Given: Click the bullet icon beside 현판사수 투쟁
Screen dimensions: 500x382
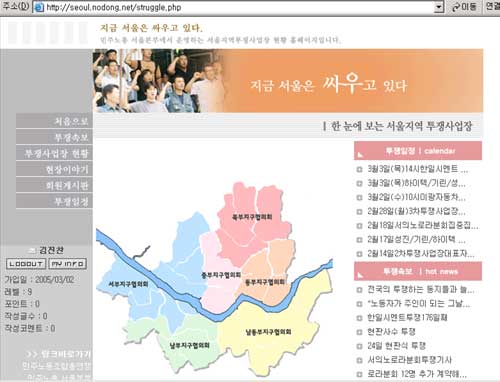Looking at the screenshot, I should pos(359,332).
